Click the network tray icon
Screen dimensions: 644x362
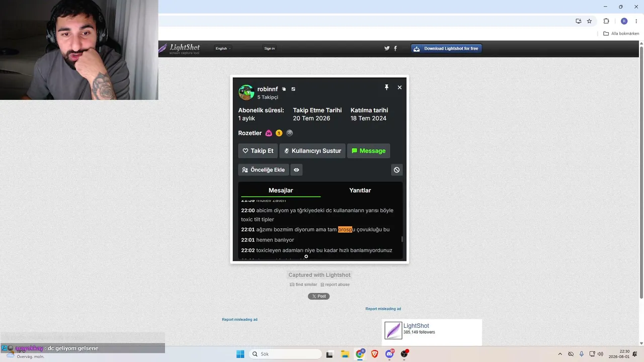(x=592, y=354)
